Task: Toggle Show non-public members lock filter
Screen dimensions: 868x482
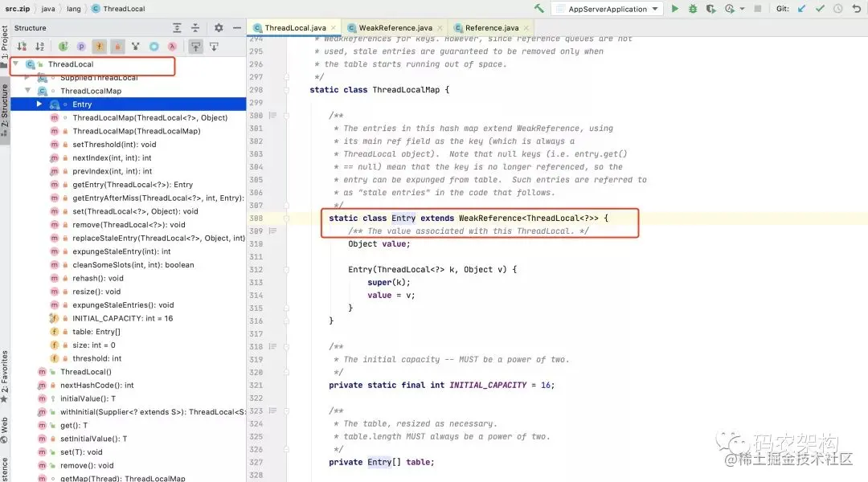Action: 117,47
